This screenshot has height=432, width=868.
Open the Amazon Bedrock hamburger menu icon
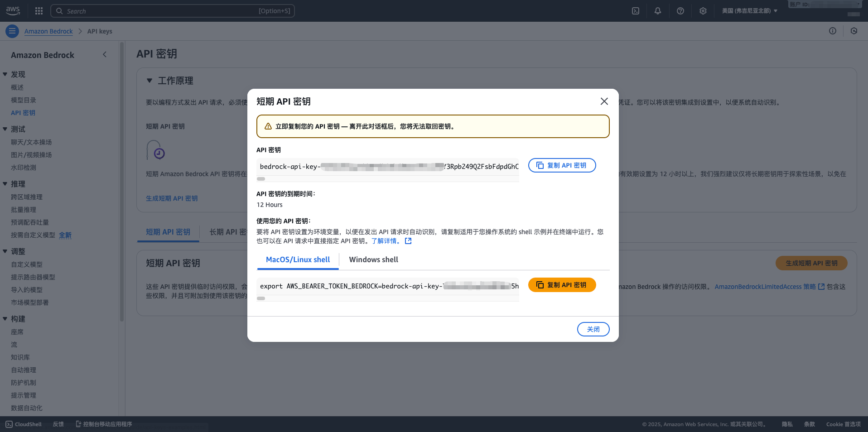[x=12, y=31]
